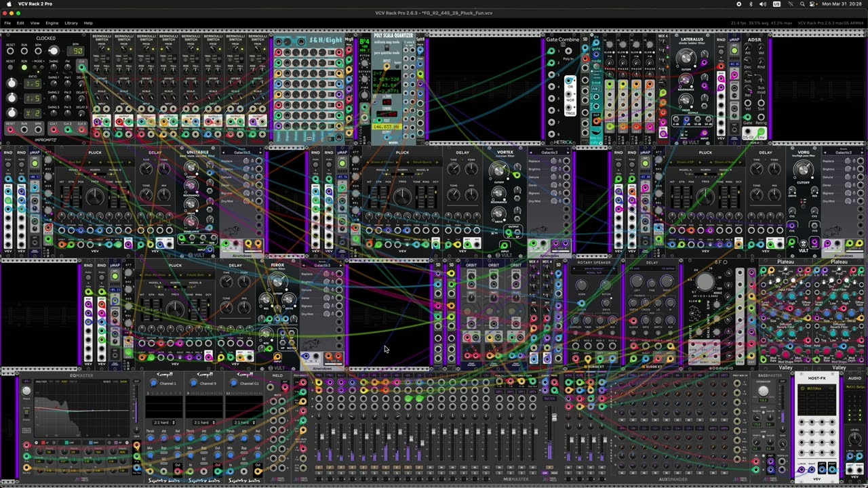Click the Poly Scala Quantizer OUTPUT jack
This screenshot has height=488, width=868.
pyautogui.click(x=387, y=136)
